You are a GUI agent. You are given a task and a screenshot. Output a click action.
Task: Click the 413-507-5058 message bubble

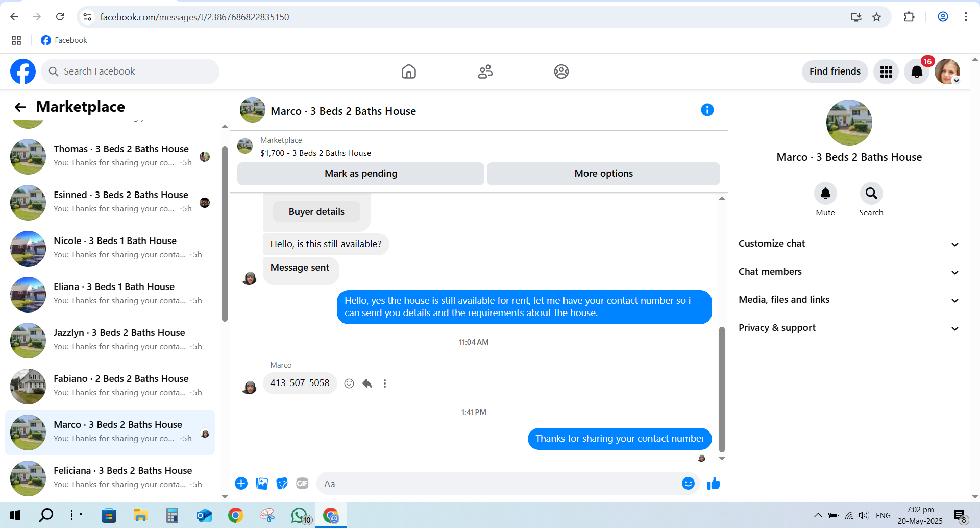tap(300, 383)
